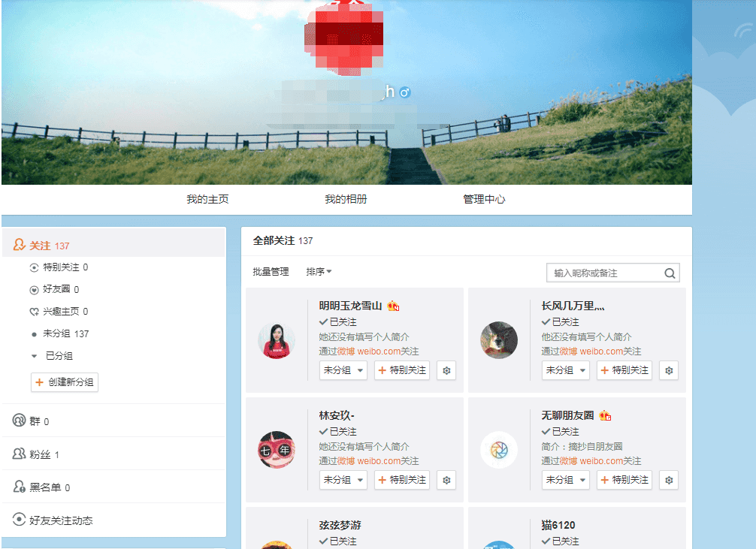Screen dimensions: 756x549
Task: Collapse the 已分组 section arrow
Action: (x=34, y=356)
